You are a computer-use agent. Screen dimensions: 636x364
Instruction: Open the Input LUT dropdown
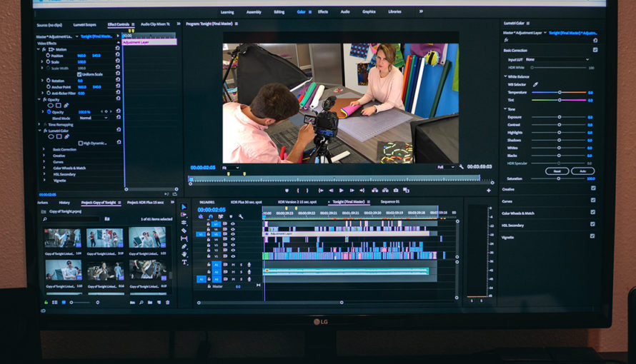pyautogui.click(x=557, y=59)
